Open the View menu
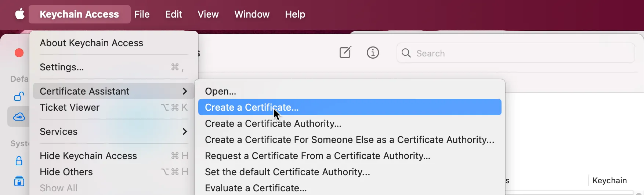 (x=208, y=14)
